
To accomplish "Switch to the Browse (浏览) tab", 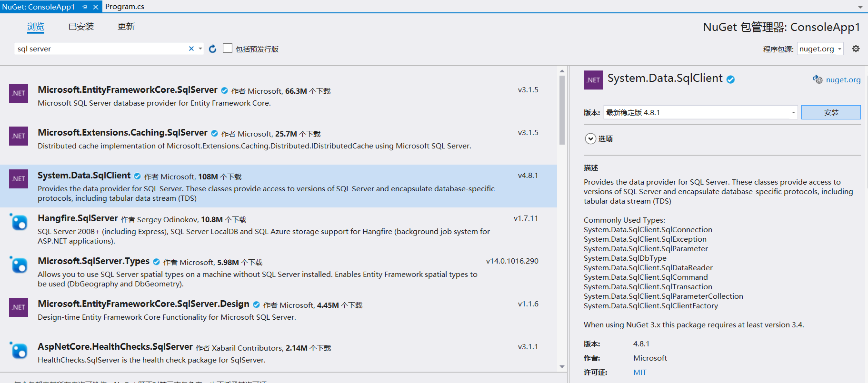I will [x=36, y=27].
